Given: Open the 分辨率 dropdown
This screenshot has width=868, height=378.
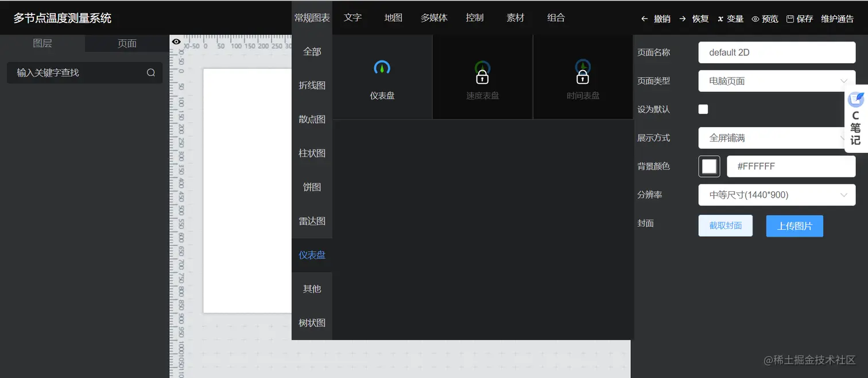Looking at the screenshot, I should (777, 195).
